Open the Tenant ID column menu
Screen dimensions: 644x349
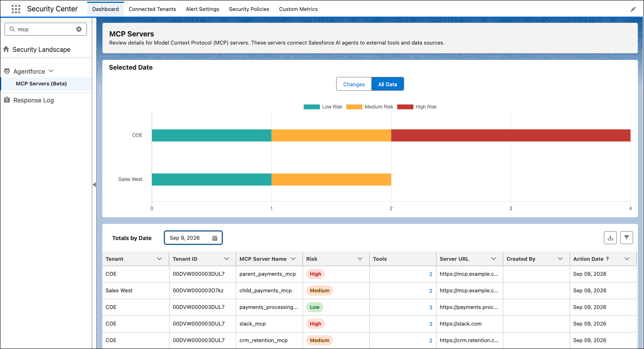click(227, 259)
